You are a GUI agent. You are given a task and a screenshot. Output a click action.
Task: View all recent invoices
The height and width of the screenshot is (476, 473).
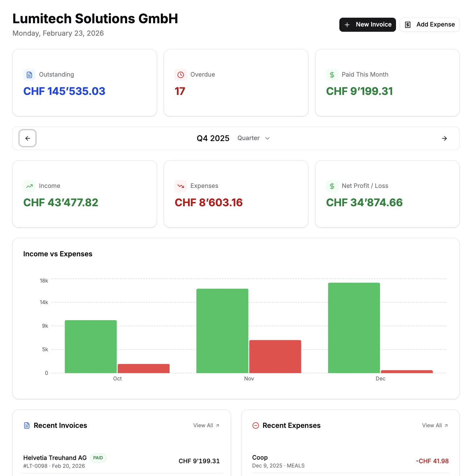(x=206, y=426)
